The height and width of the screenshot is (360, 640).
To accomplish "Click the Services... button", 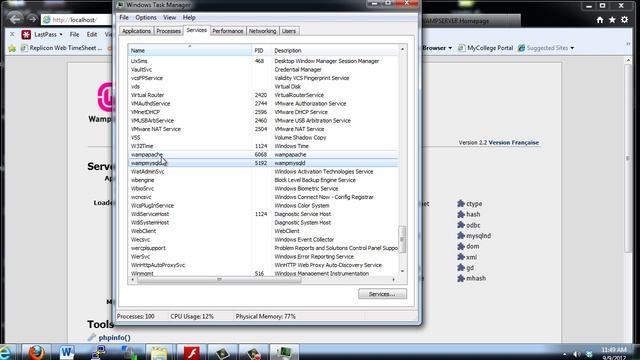I will coord(382,293).
